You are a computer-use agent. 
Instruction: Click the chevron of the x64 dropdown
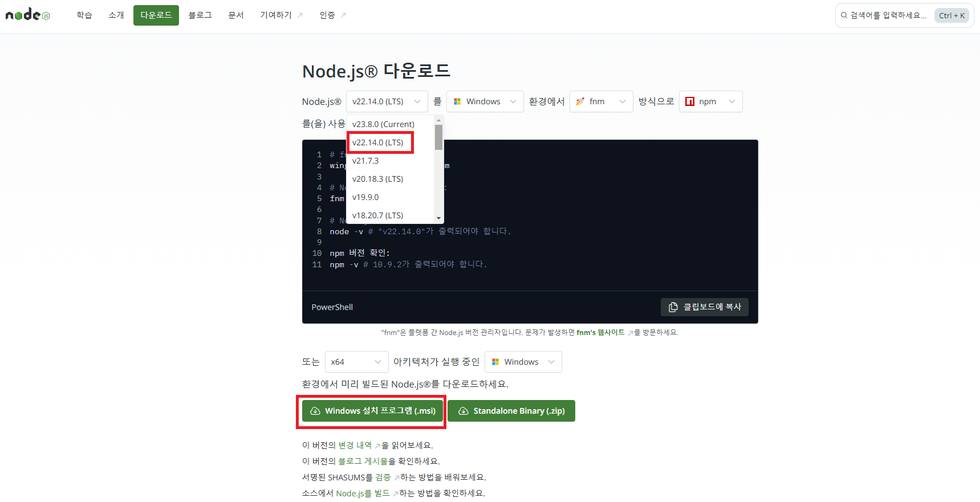pos(377,362)
